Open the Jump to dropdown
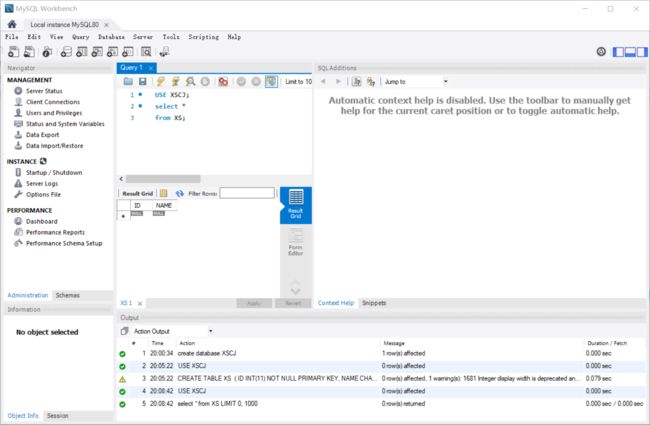 point(416,82)
